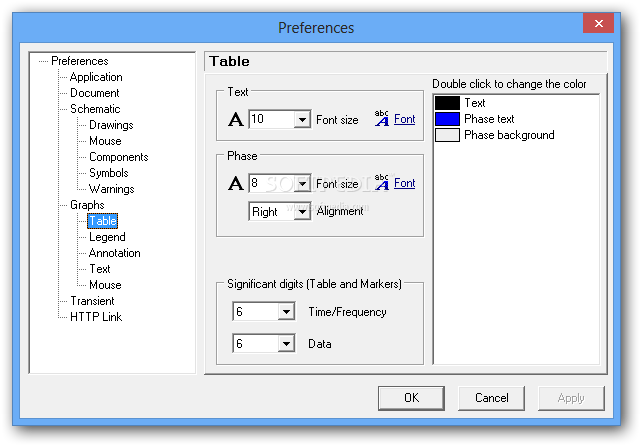The width and height of the screenshot is (641, 446).
Task: Select Symbols in the tree
Action: [x=109, y=173]
